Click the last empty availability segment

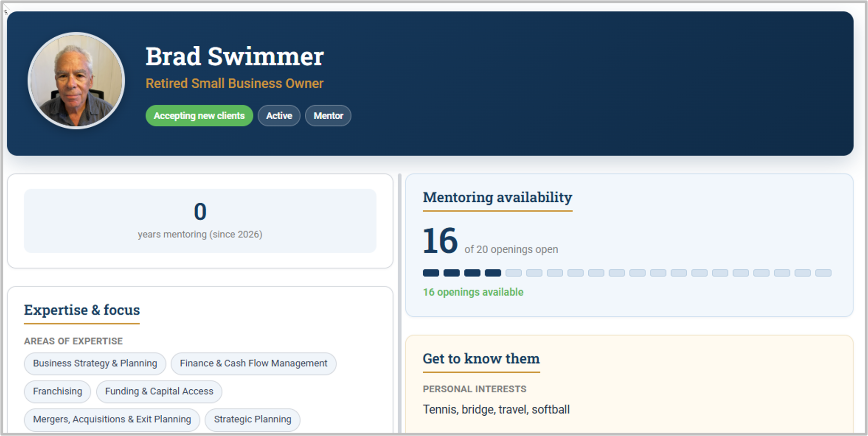823,273
